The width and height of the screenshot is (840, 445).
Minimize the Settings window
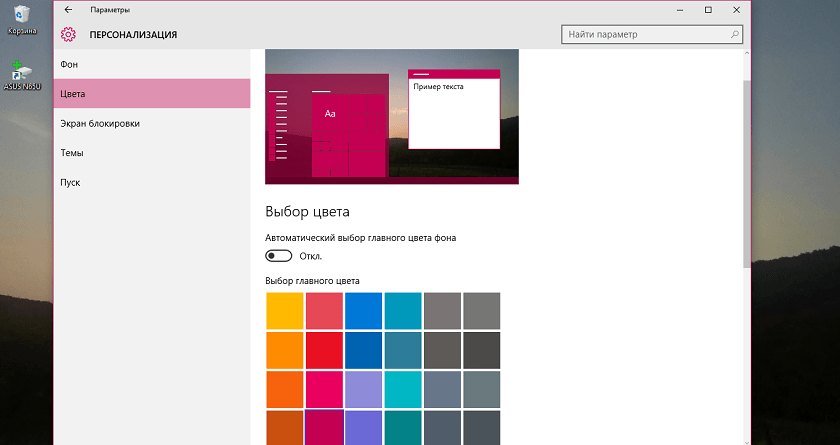click(x=680, y=10)
